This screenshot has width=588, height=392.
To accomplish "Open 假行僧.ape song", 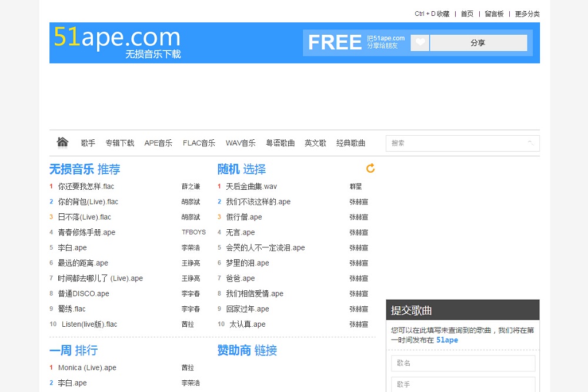I will [x=244, y=217].
